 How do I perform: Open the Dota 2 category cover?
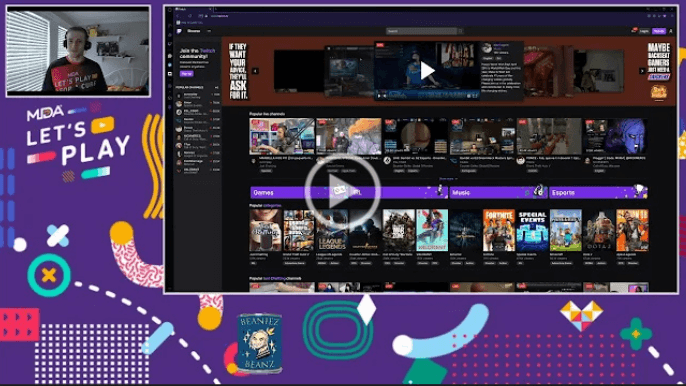click(599, 230)
